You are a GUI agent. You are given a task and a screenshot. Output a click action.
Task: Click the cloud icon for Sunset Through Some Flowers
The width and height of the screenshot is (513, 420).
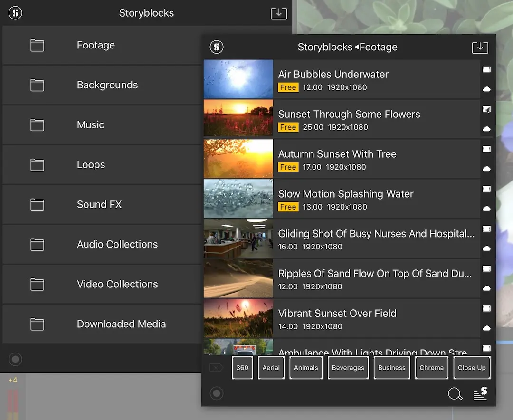[486, 129]
